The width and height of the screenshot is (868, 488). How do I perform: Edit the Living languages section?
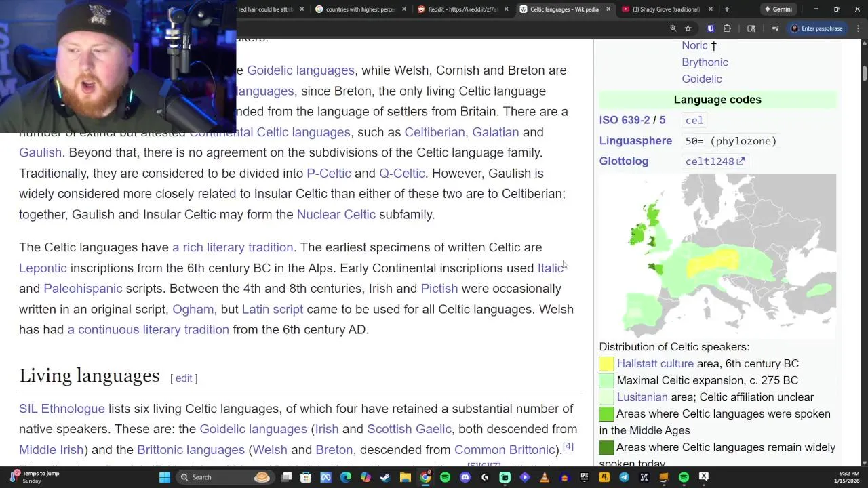point(184,378)
